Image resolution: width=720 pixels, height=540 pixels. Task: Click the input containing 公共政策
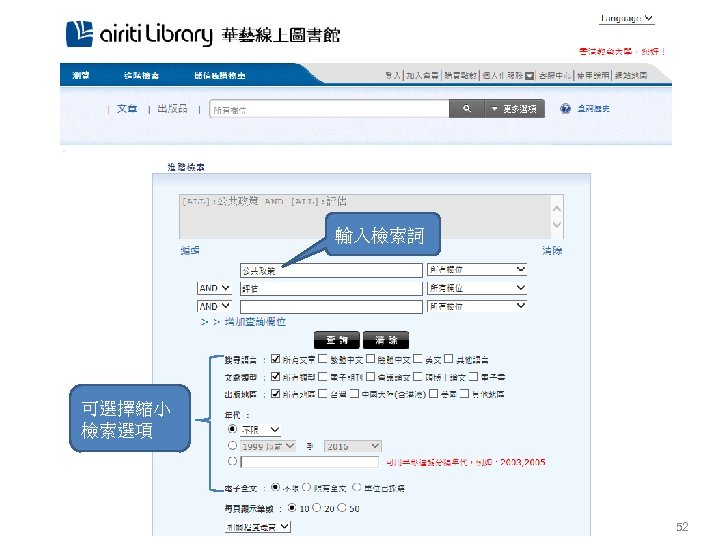pos(331,270)
